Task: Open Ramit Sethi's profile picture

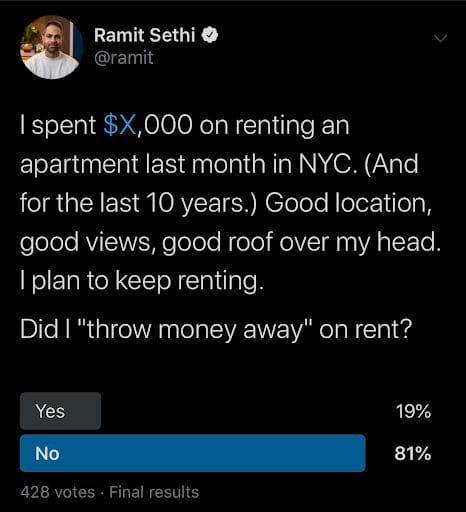Action: coord(52,47)
